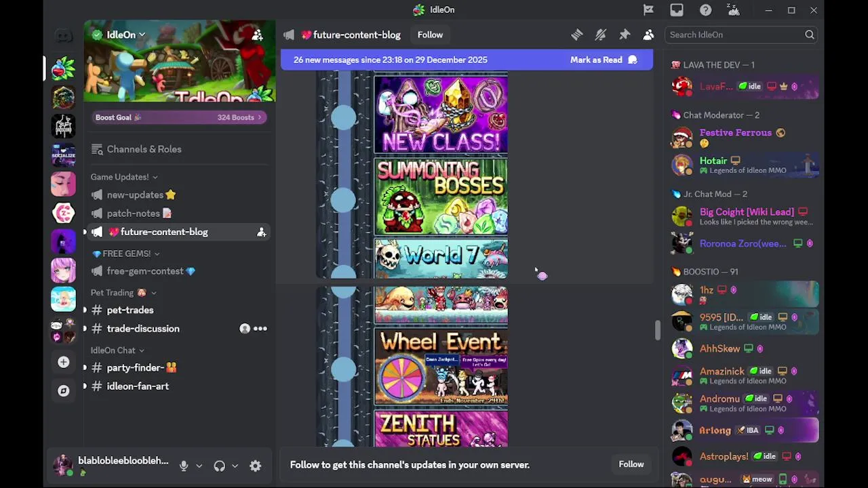The width and height of the screenshot is (868, 488).
Task: Click own avatar in user panel
Action: 63,465
